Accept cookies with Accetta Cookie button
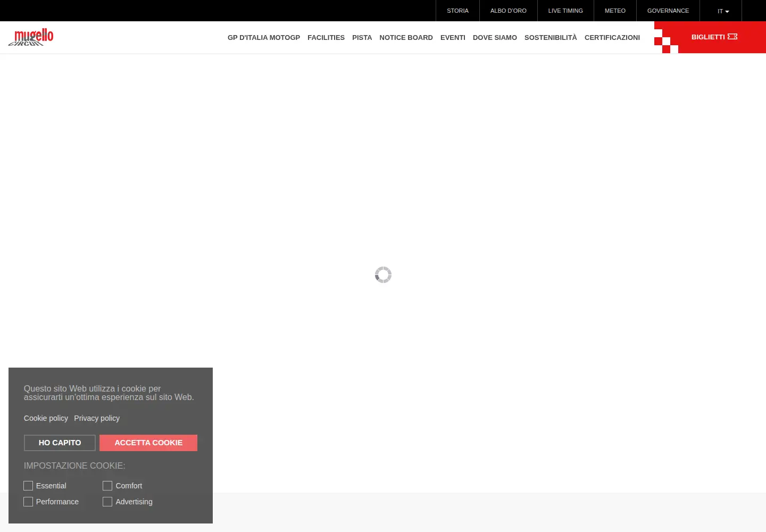This screenshot has width=766, height=532. click(x=148, y=443)
